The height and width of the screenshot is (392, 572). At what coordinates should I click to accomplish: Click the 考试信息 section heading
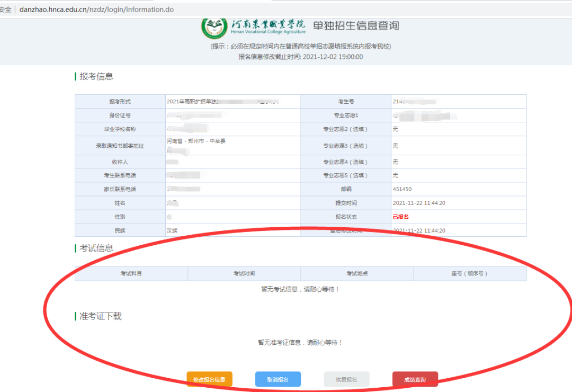[x=96, y=248]
